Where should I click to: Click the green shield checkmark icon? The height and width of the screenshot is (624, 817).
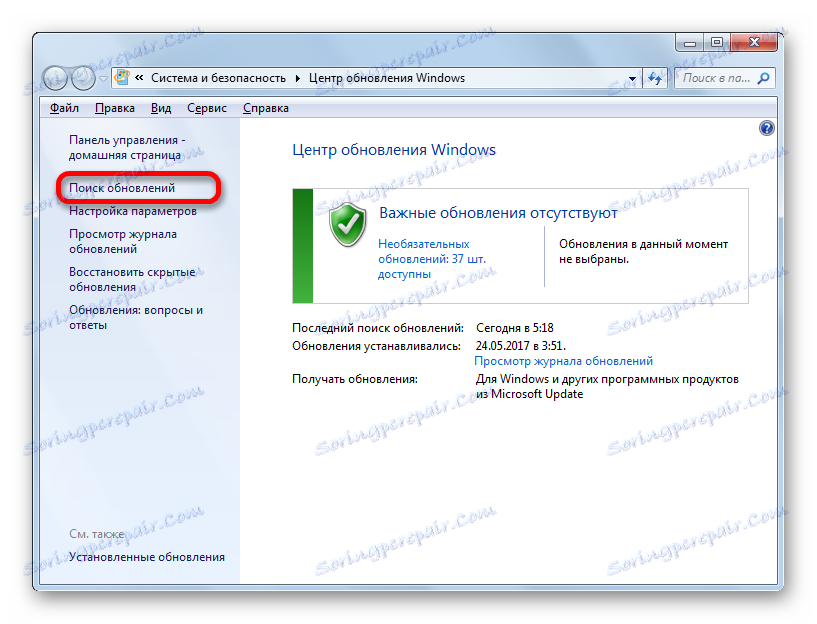coord(348,224)
